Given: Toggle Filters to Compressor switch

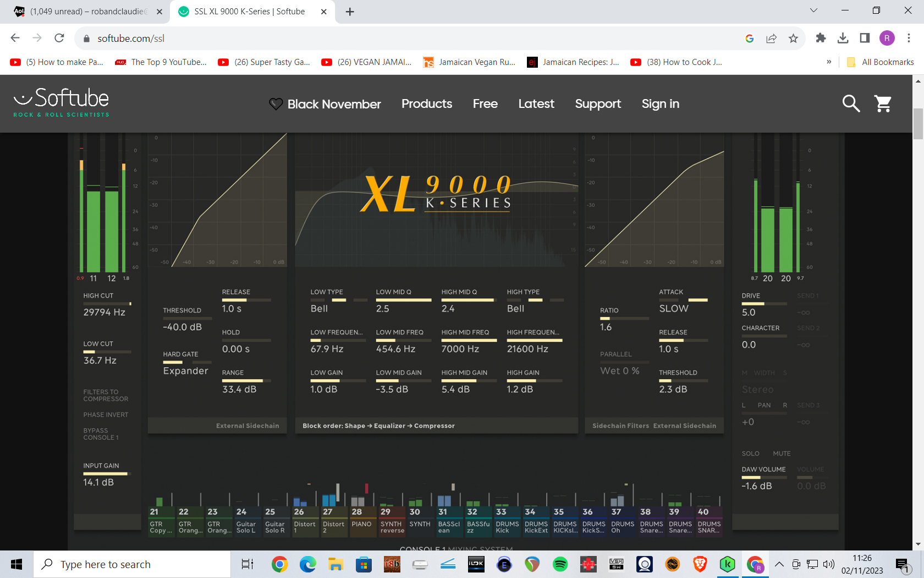Looking at the screenshot, I should click(x=106, y=395).
